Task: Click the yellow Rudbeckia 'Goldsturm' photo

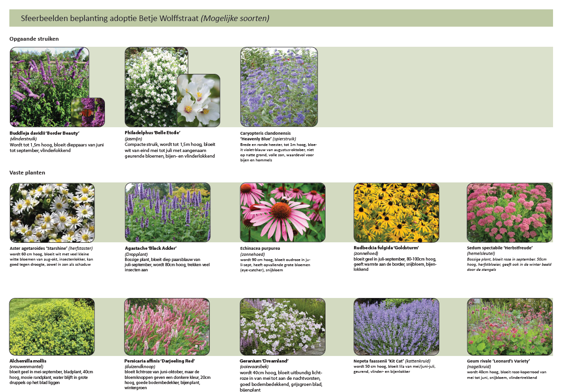Action: (x=396, y=212)
